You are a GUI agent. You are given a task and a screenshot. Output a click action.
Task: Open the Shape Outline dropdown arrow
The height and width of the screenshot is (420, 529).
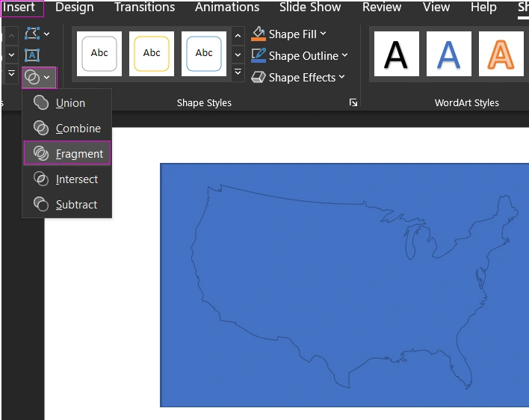tap(344, 55)
